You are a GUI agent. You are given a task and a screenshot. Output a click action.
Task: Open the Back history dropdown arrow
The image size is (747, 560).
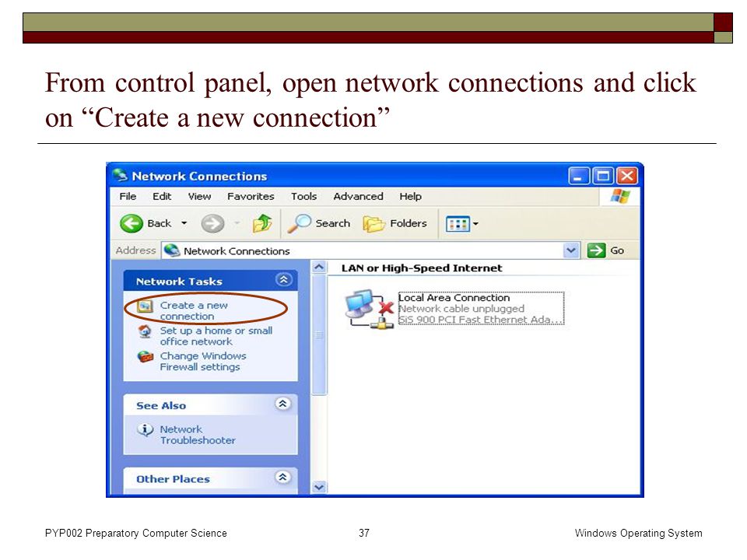tap(184, 223)
